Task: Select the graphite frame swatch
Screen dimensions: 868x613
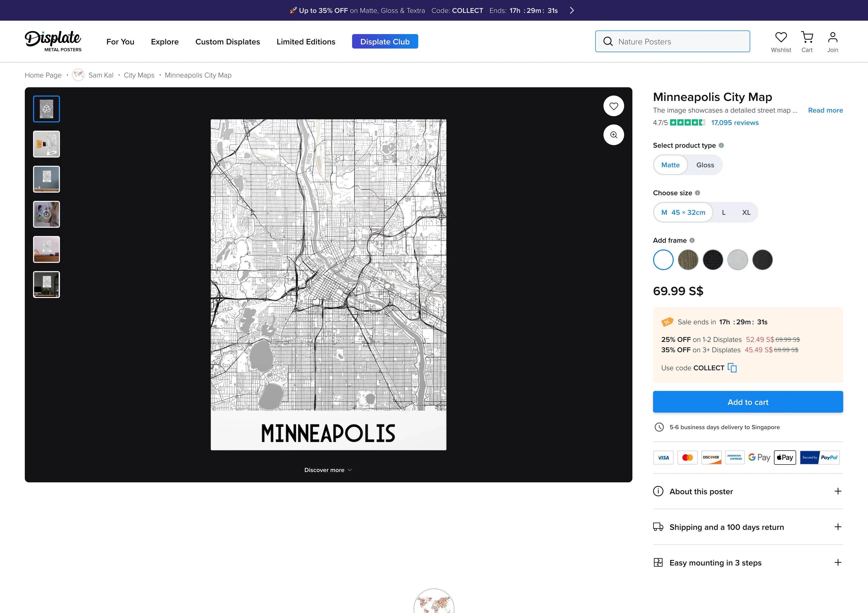Action: tap(763, 260)
